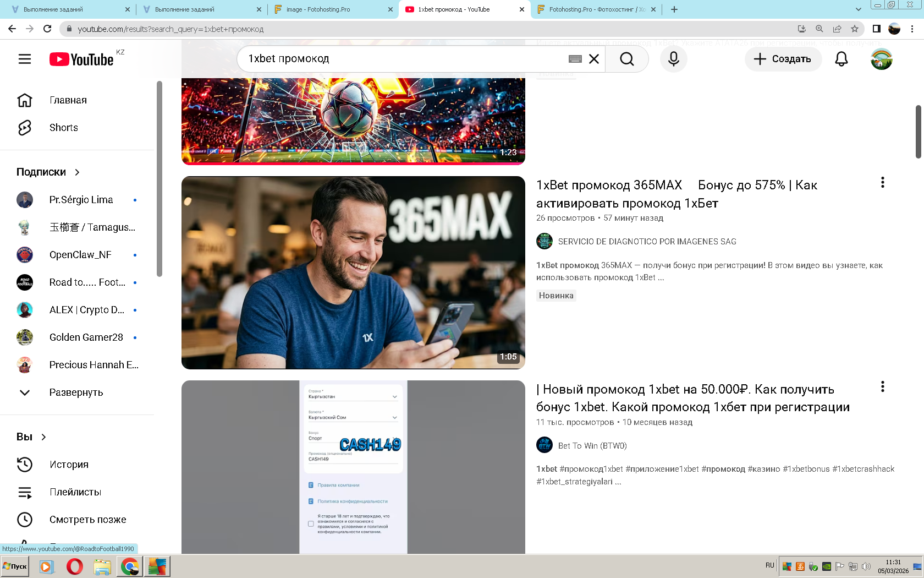
Task: Open options menu for the 365MAX video
Action: pyautogui.click(x=883, y=183)
